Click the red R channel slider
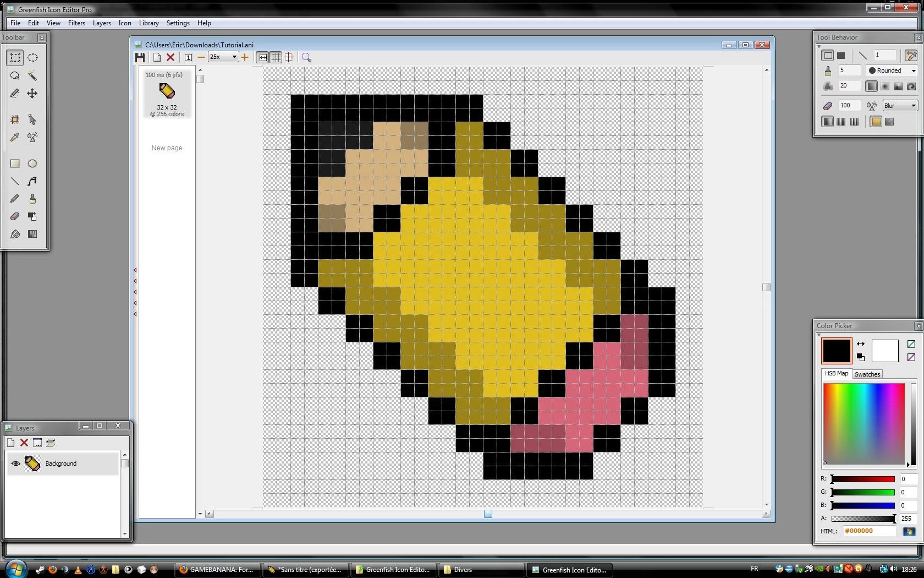 pos(864,479)
